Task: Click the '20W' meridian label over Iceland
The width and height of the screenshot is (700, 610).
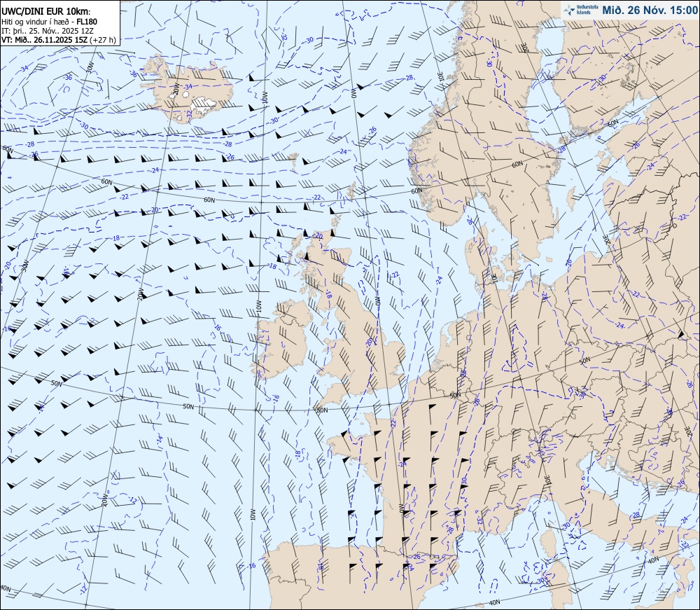Action: click(x=176, y=88)
